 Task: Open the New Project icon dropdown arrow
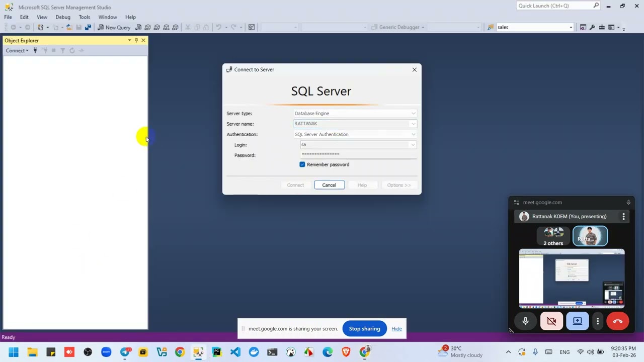tap(47, 27)
